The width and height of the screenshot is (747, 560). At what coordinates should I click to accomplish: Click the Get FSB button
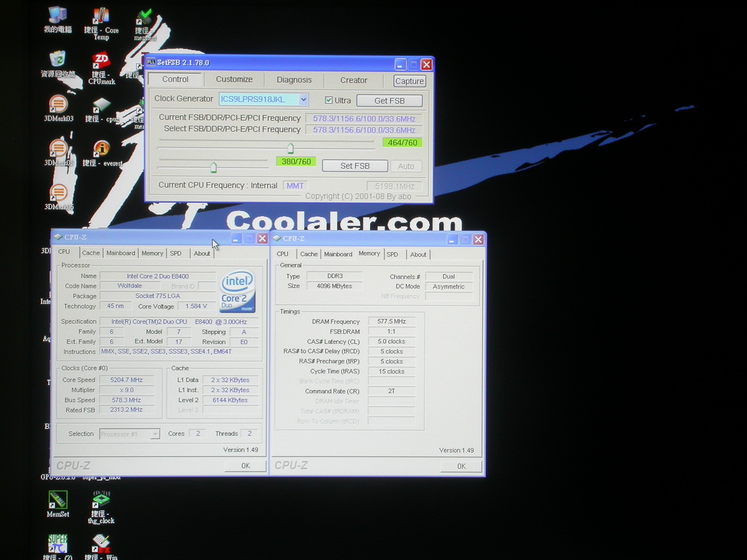click(389, 100)
